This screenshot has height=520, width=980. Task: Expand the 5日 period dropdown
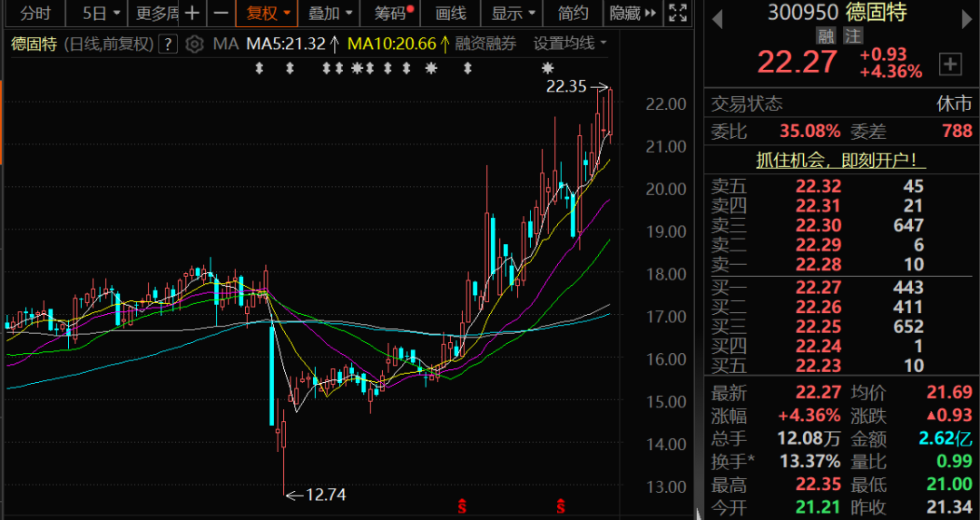coord(100,14)
